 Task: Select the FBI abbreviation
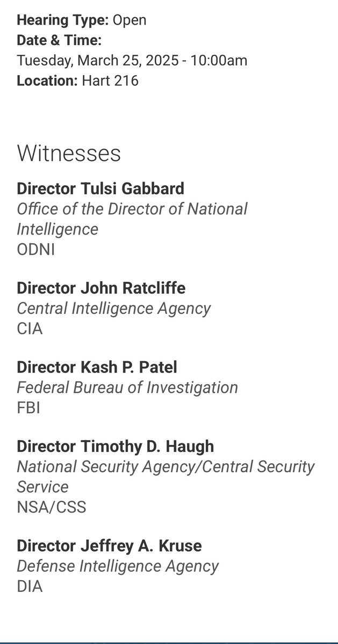click(28, 407)
